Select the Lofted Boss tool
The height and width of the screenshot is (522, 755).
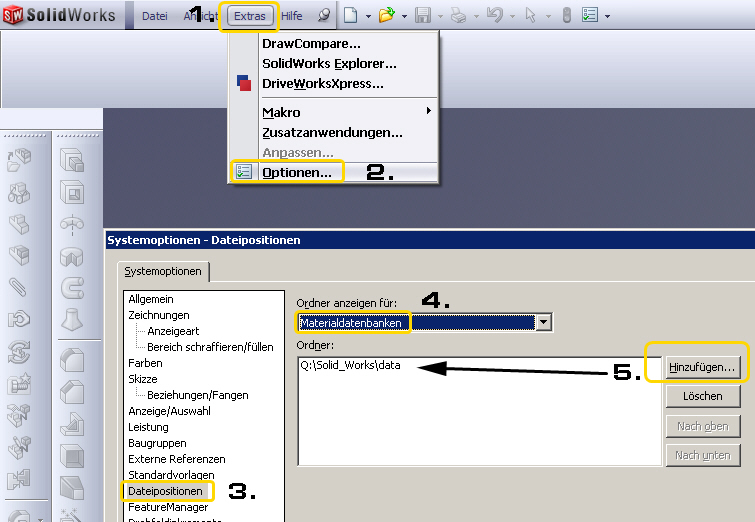click(72, 319)
